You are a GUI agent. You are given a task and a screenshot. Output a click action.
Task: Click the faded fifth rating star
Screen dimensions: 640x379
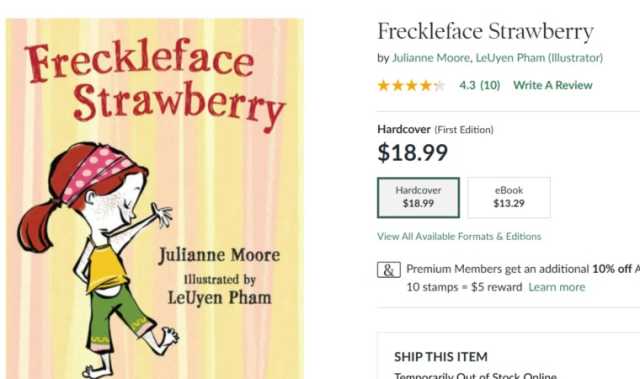coord(439,85)
